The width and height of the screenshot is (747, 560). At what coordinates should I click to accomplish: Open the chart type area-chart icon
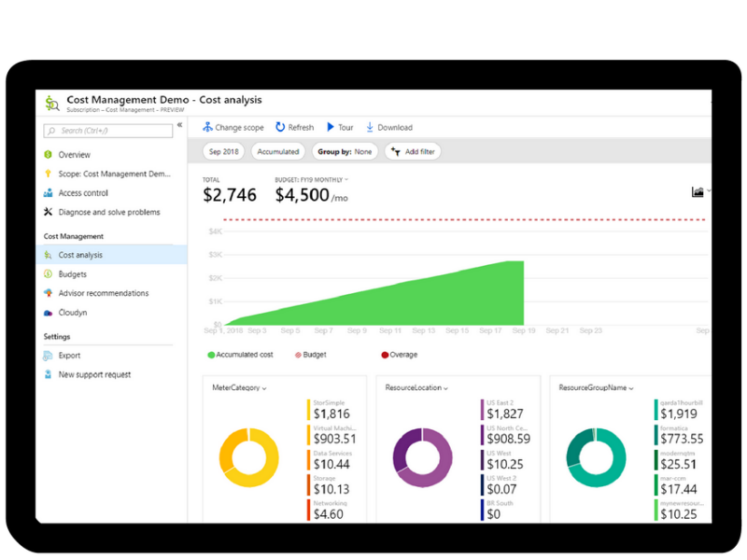(698, 191)
